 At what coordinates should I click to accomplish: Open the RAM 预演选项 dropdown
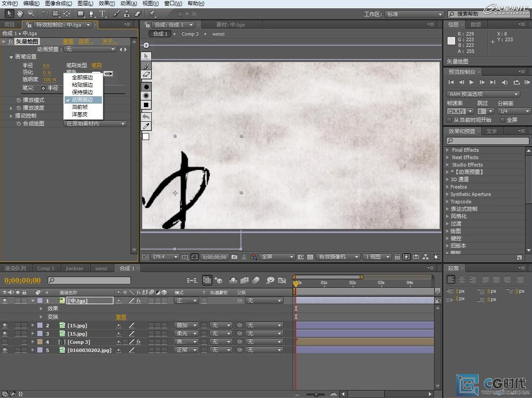coord(483,94)
